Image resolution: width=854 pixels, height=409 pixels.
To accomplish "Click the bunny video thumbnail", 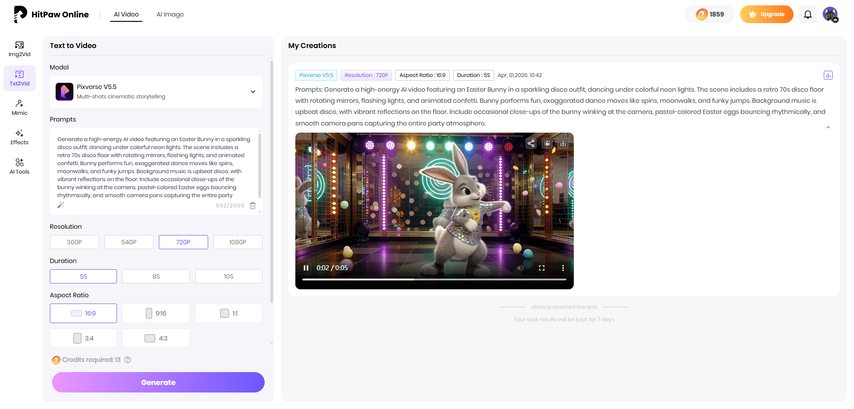I will click(x=434, y=211).
